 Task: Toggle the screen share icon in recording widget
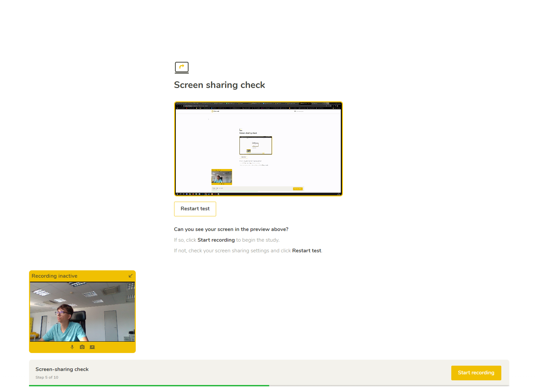92,347
